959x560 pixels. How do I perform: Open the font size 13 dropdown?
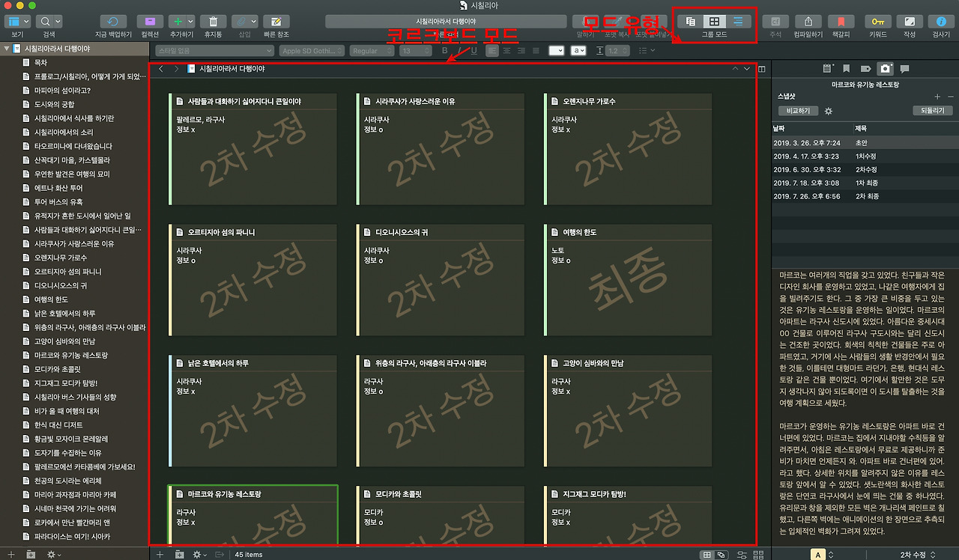point(415,51)
